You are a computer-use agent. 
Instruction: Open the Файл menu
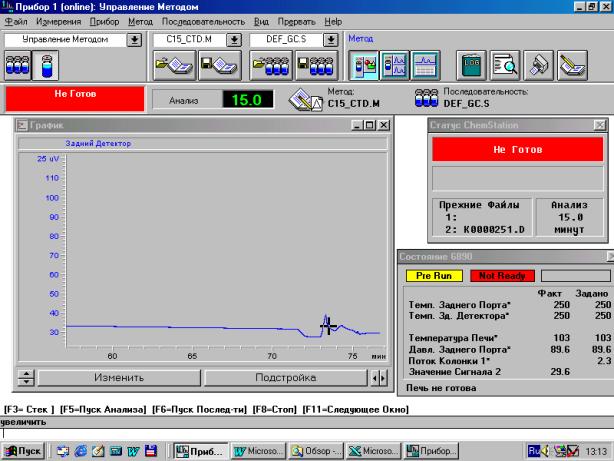click(16, 22)
